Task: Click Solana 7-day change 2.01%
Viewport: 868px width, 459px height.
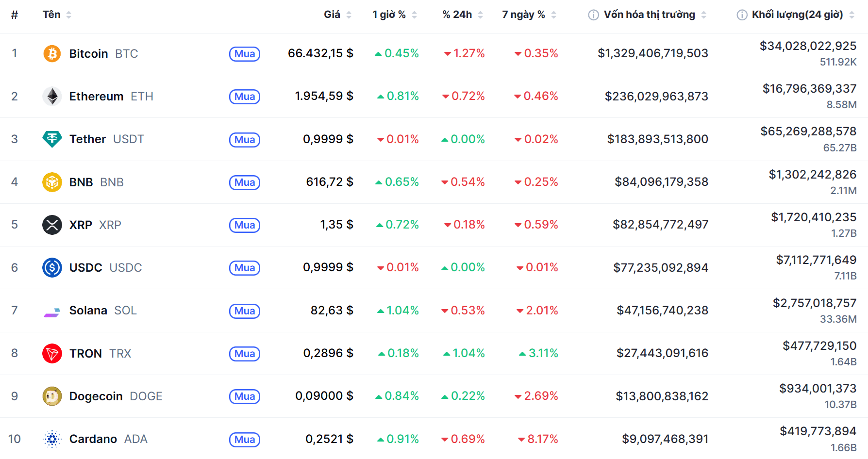Action: pyautogui.click(x=537, y=311)
